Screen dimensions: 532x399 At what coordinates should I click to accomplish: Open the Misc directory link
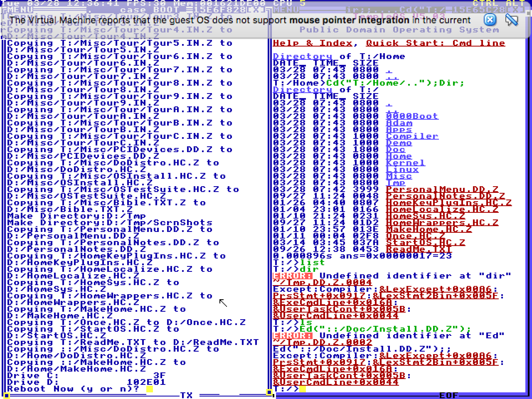[399, 176]
